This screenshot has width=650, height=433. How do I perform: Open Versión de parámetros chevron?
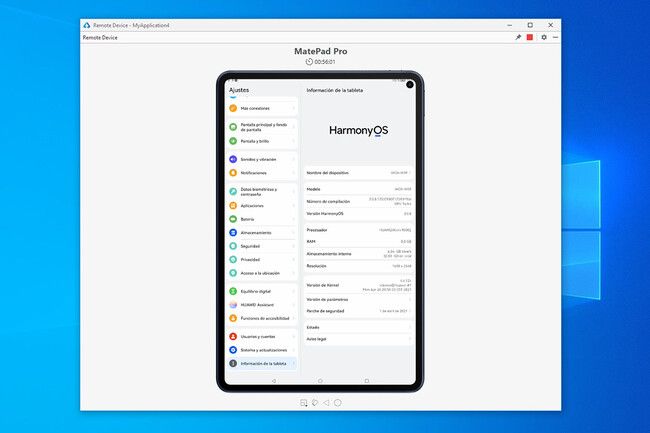click(410, 299)
